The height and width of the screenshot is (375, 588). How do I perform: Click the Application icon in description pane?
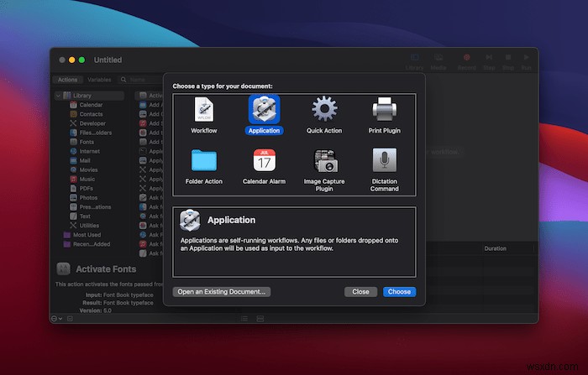[x=190, y=220]
